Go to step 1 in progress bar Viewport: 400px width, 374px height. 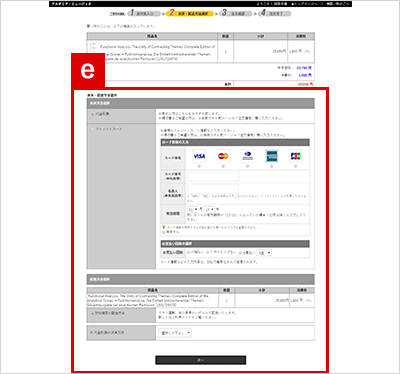[x=143, y=13]
